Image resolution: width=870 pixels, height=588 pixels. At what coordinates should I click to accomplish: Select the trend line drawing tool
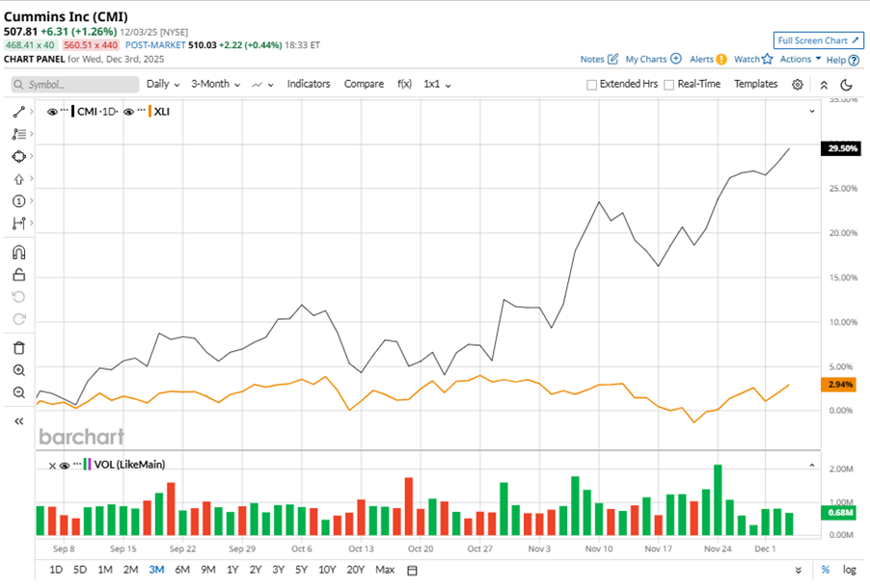click(x=19, y=112)
